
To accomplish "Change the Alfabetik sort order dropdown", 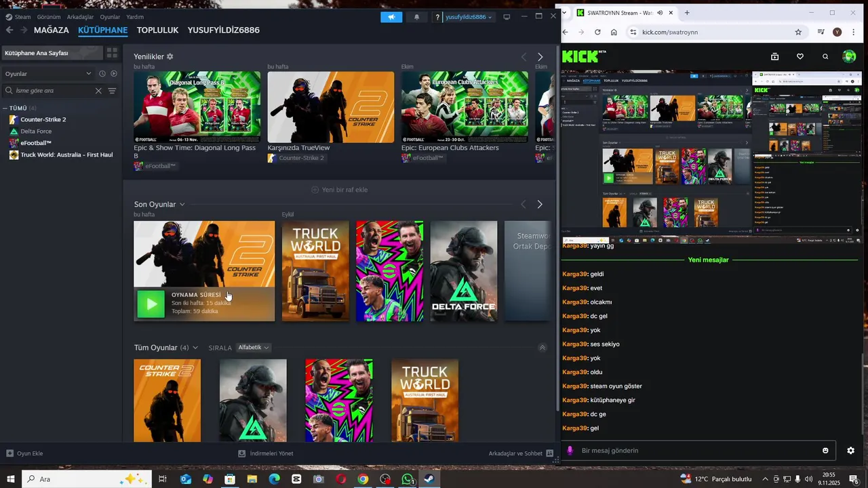I will tap(253, 348).
